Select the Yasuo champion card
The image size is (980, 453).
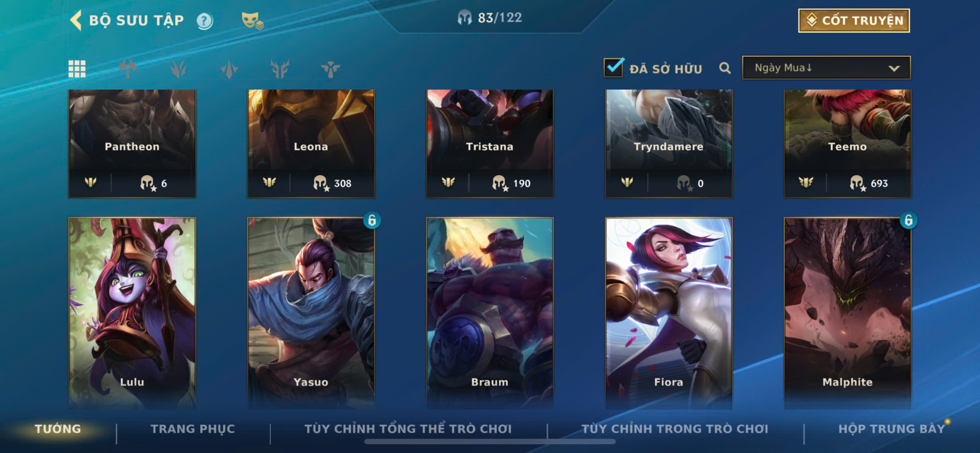point(311,313)
